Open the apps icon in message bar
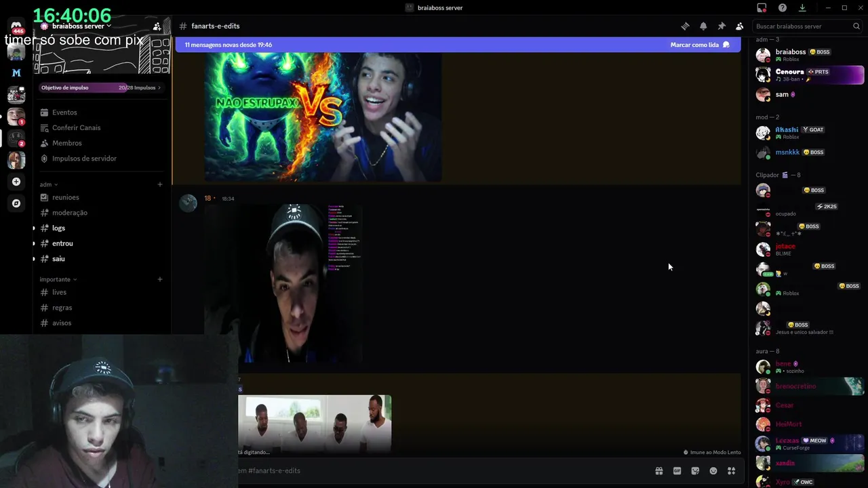Screen dimensions: 868x488 point(732,470)
